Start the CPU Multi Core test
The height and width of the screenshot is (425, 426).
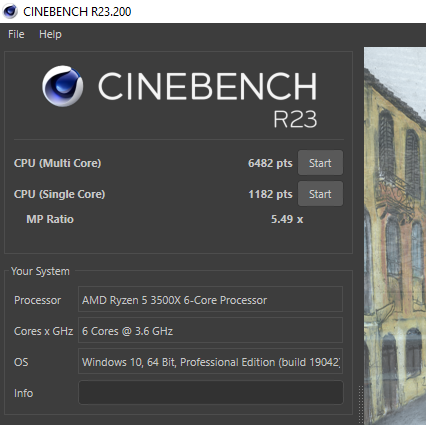tap(320, 163)
